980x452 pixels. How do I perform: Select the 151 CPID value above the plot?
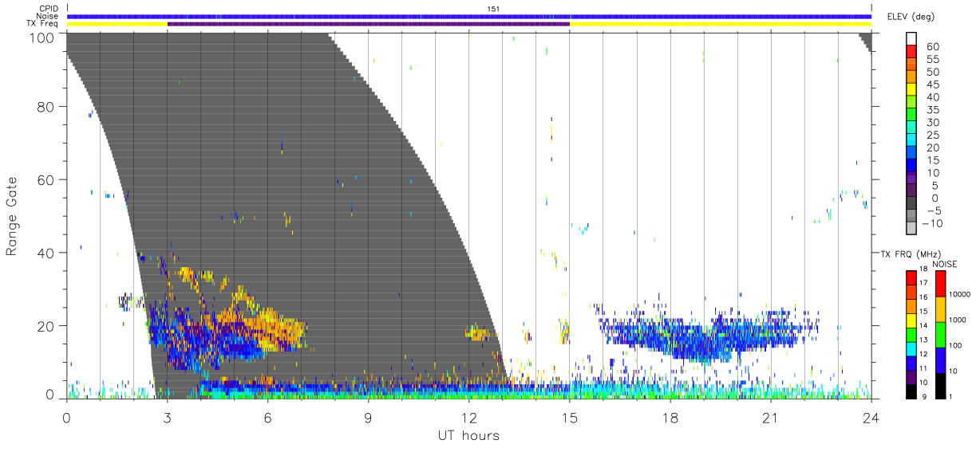tap(493, 9)
